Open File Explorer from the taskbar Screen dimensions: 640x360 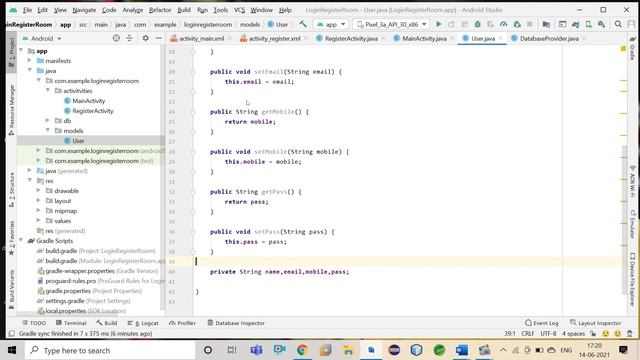coord(348,350)
